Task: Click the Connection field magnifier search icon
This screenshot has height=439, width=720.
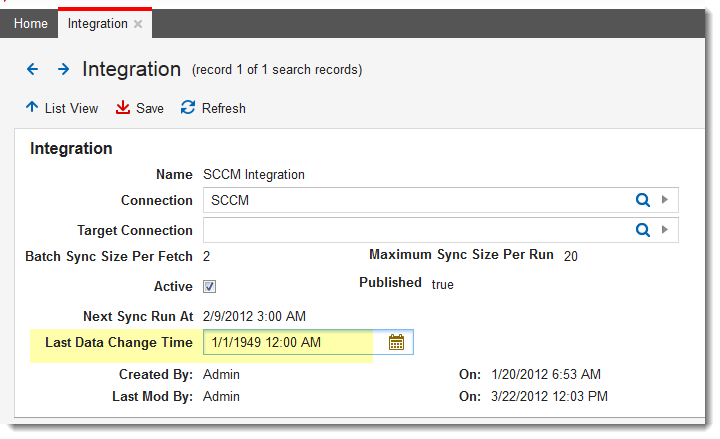Action: [643, 200]
